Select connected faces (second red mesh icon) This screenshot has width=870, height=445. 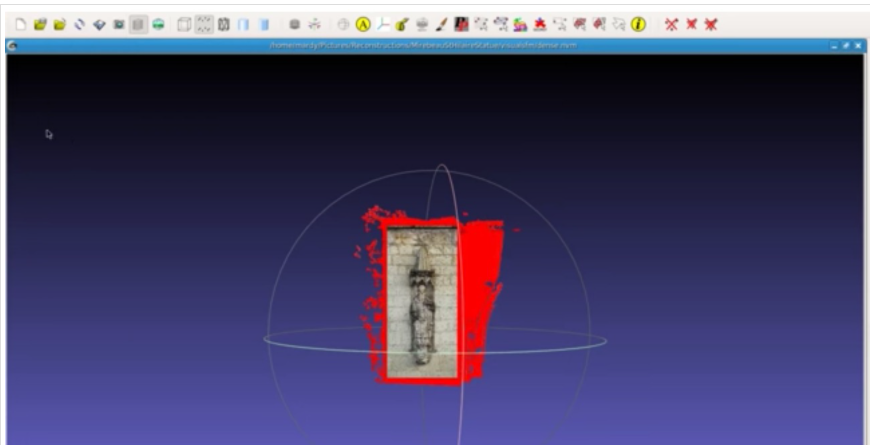pyautogui.click(x=599, y=24)
